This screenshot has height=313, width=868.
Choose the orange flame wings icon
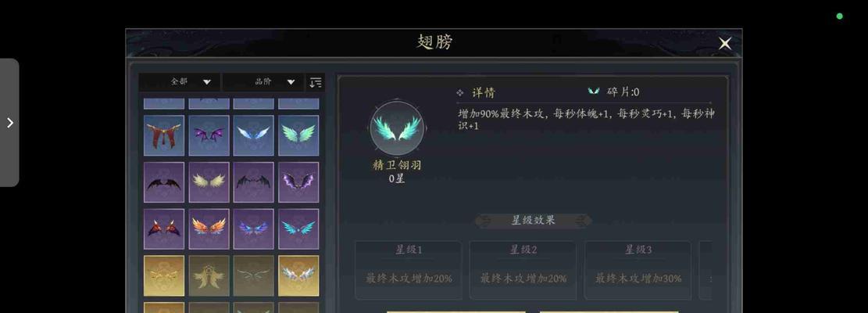coord(209,228)
